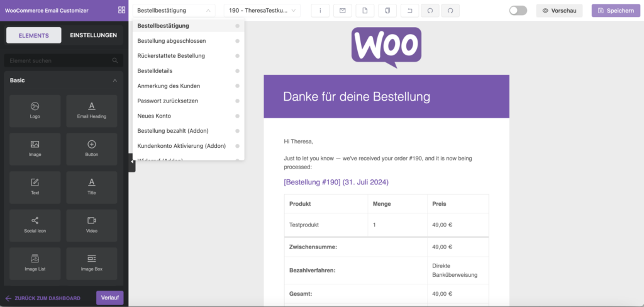Add a Logo element
This screenshot has width=644, height=307.
coord(35,111)
